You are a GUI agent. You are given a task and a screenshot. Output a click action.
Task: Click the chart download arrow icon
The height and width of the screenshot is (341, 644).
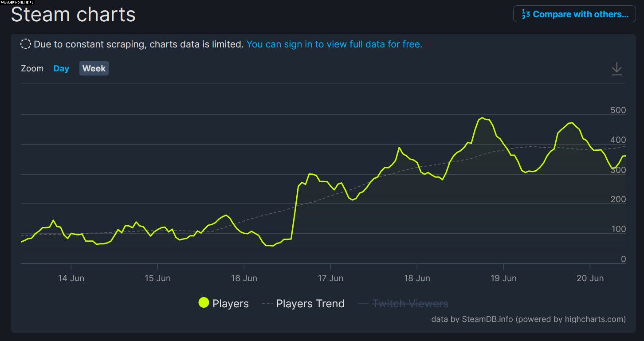[617, 69]
